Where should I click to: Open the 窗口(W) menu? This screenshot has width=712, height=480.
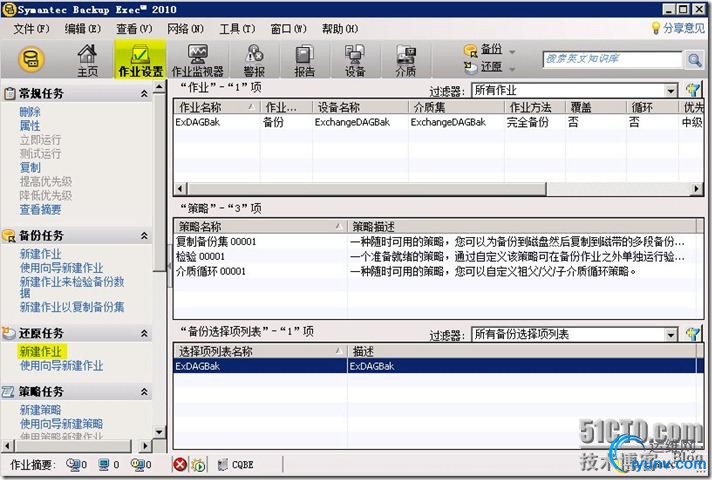click(288, 29)
